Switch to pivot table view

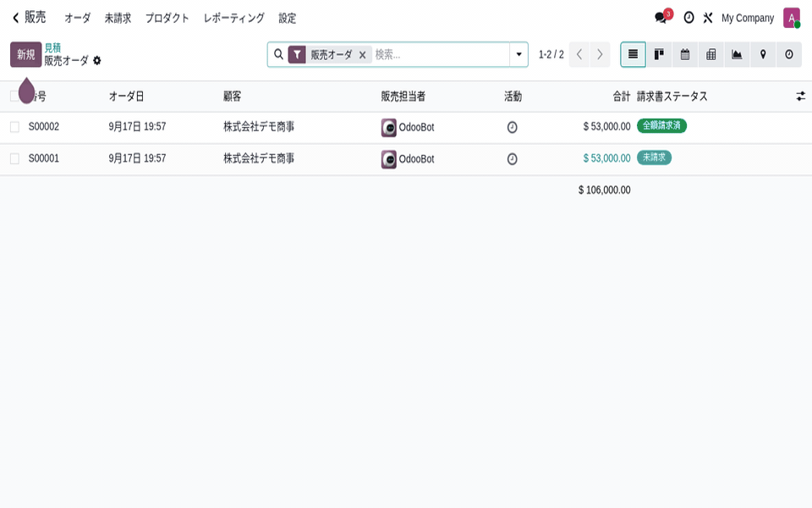coord(711,54)
